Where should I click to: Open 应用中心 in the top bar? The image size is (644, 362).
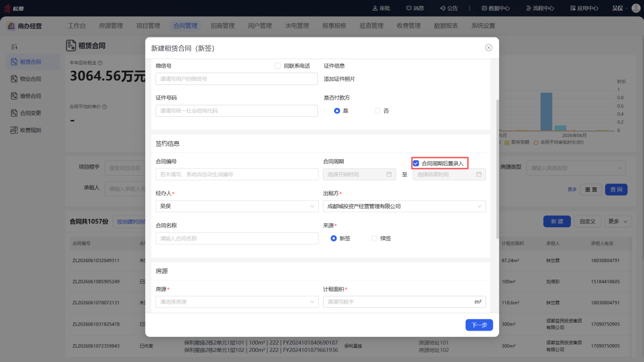pos(584,8)
